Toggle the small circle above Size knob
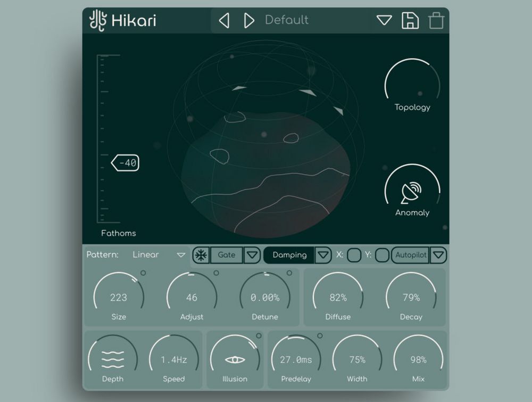The image size is (532, 402). (143, 273)
